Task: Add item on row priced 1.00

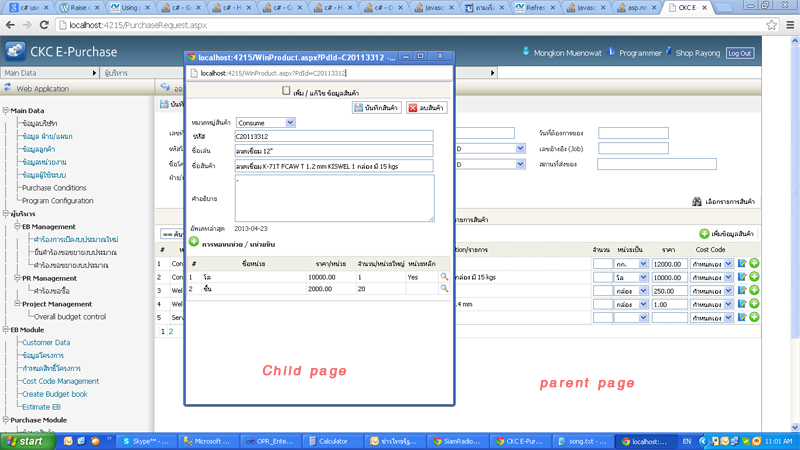Action: 754,304
